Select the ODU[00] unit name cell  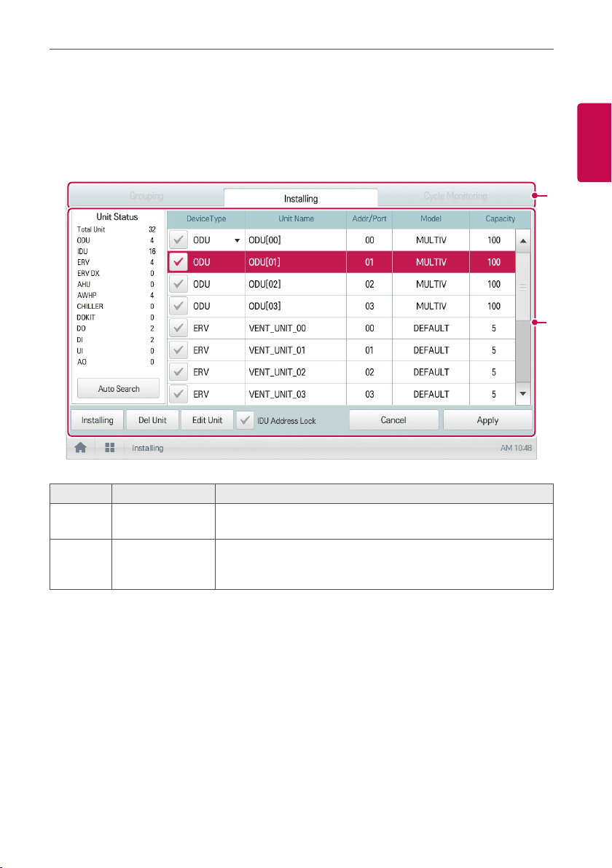pyautogui.click(x=296, y=240)
